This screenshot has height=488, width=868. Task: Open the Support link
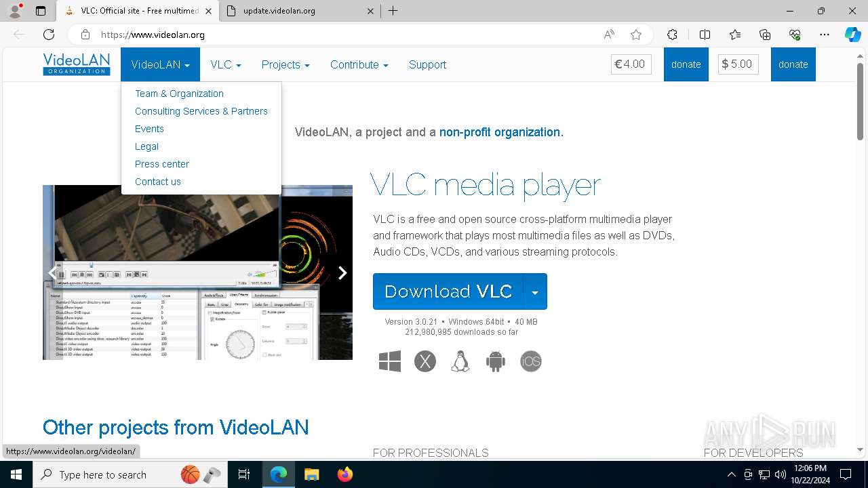pos(427,64)
